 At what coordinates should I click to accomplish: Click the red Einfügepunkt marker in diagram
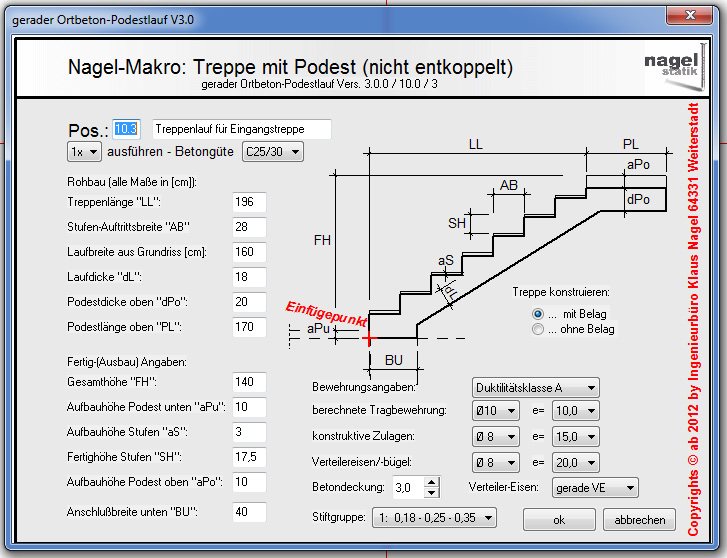370,340
